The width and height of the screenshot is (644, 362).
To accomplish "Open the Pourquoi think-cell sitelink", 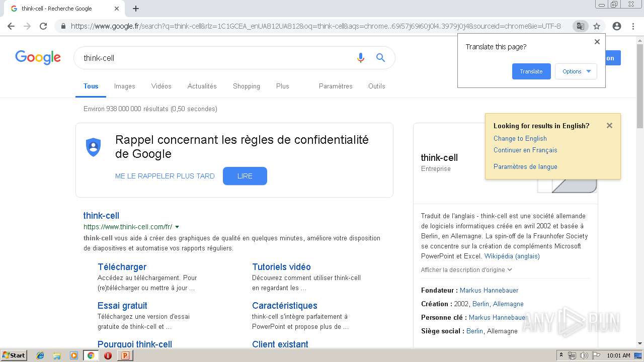I will click(135, 344).
